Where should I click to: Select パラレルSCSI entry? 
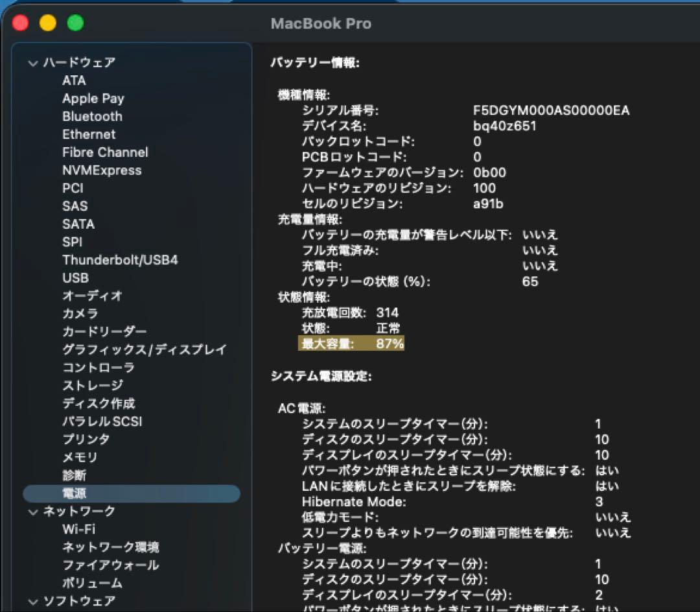pos(102,421)
